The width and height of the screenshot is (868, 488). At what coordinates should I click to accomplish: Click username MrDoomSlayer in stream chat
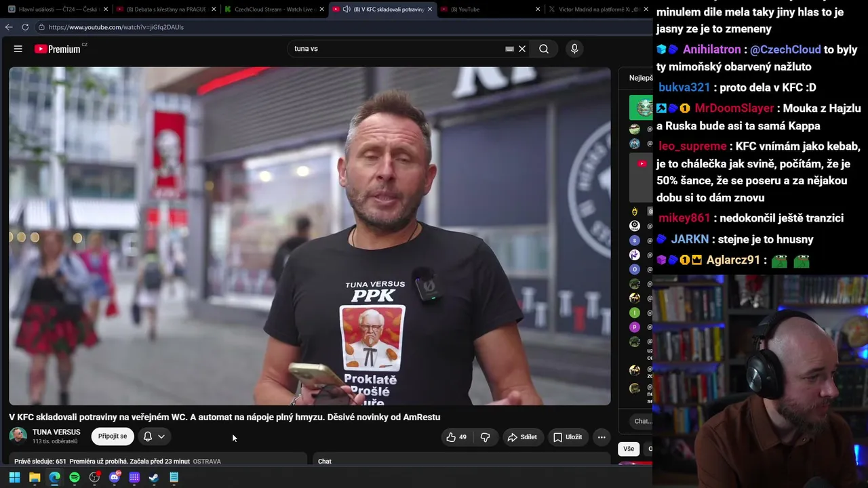pos(734,108)
